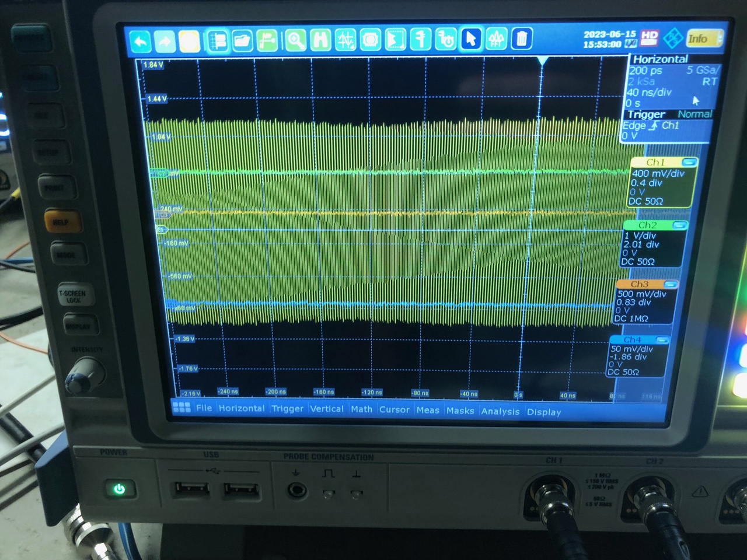The height and width of the screenshot is (560, 747).
Task: Minimize the Ch2 signal box
Action: (x=679, y=225)
